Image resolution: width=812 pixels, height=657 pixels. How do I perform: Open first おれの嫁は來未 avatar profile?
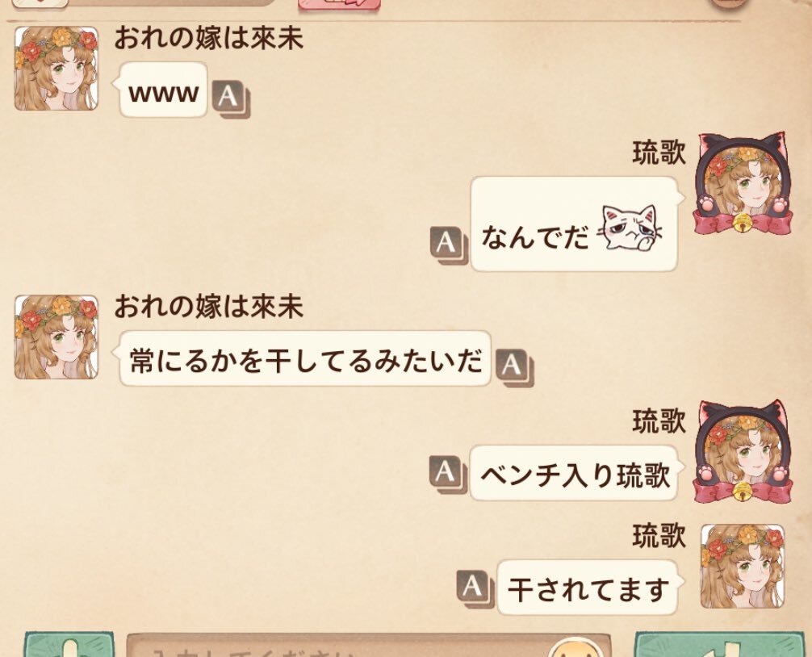pos(56,69)
